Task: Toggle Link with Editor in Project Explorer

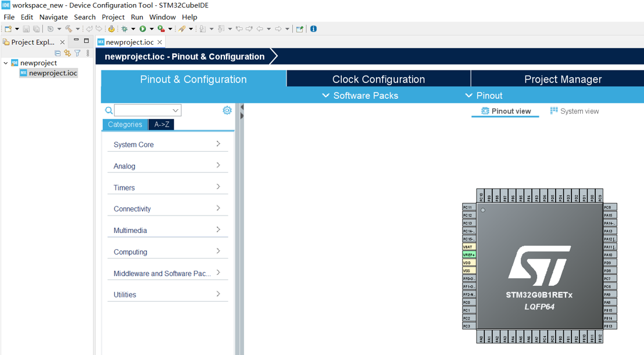Action: click(x=67, y=53)
